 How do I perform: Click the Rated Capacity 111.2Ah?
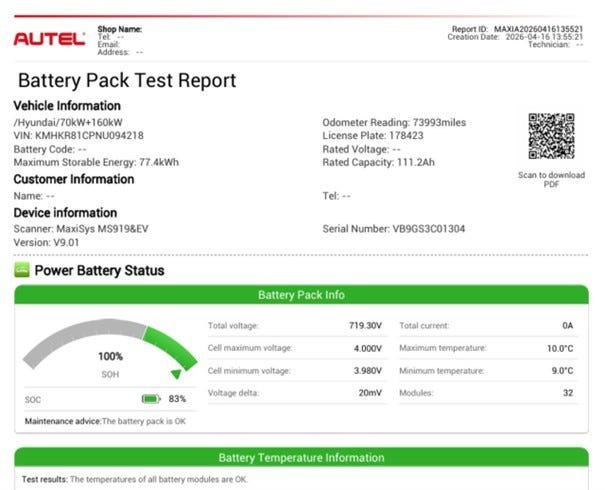pos(379,162)
